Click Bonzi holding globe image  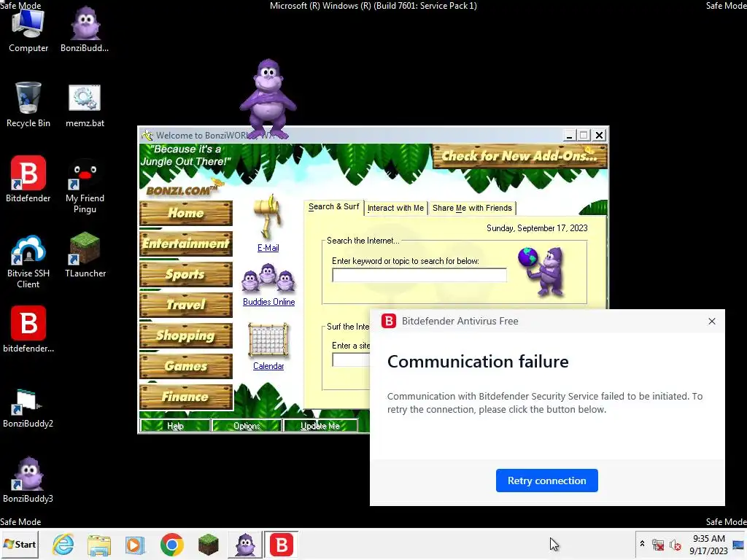543,271
